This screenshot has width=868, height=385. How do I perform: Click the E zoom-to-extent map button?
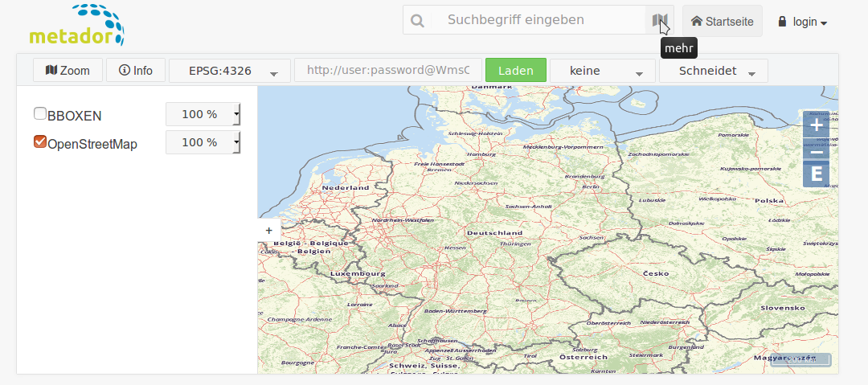point(816,174)
